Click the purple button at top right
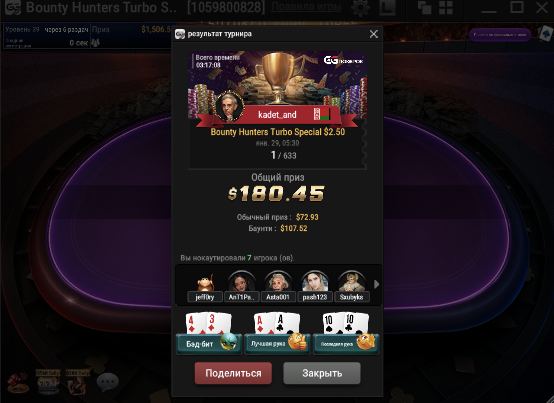 pyautogui.click(x=500, y=35)
